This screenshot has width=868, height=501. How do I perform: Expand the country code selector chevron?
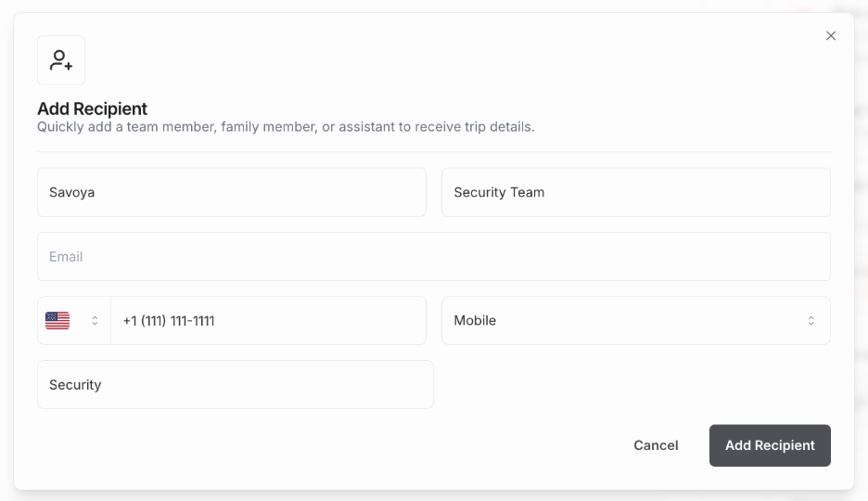coord(95,321)
